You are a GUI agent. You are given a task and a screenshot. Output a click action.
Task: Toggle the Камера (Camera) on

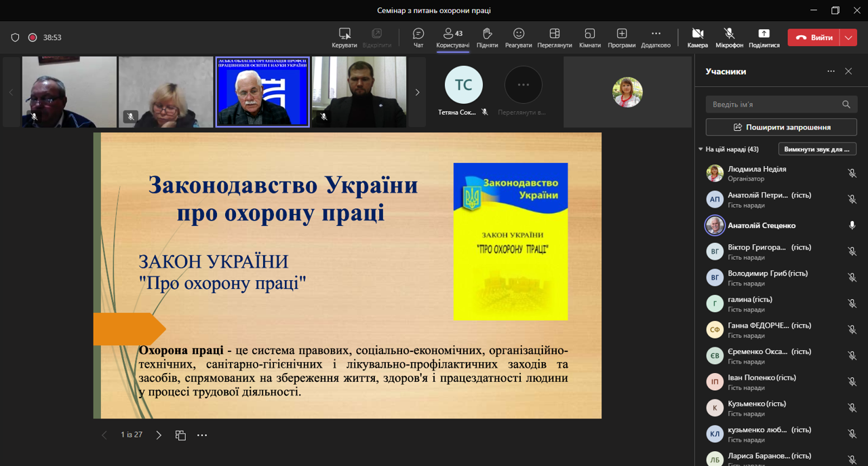697,37
